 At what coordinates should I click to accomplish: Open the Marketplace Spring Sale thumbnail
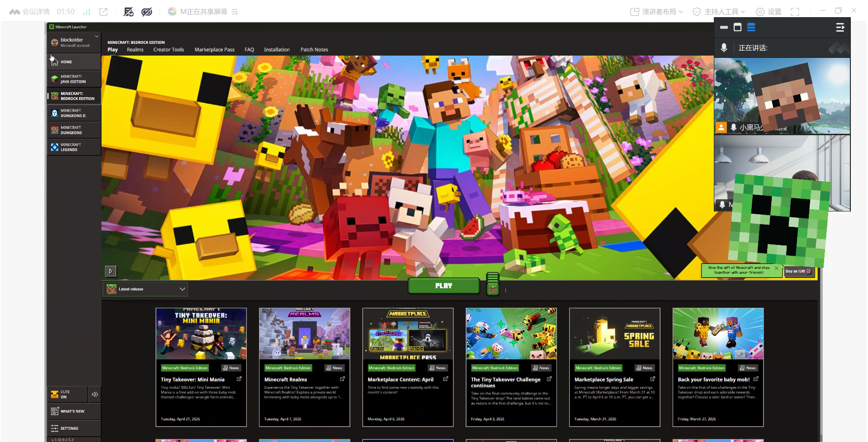click(x=615, y=334)
